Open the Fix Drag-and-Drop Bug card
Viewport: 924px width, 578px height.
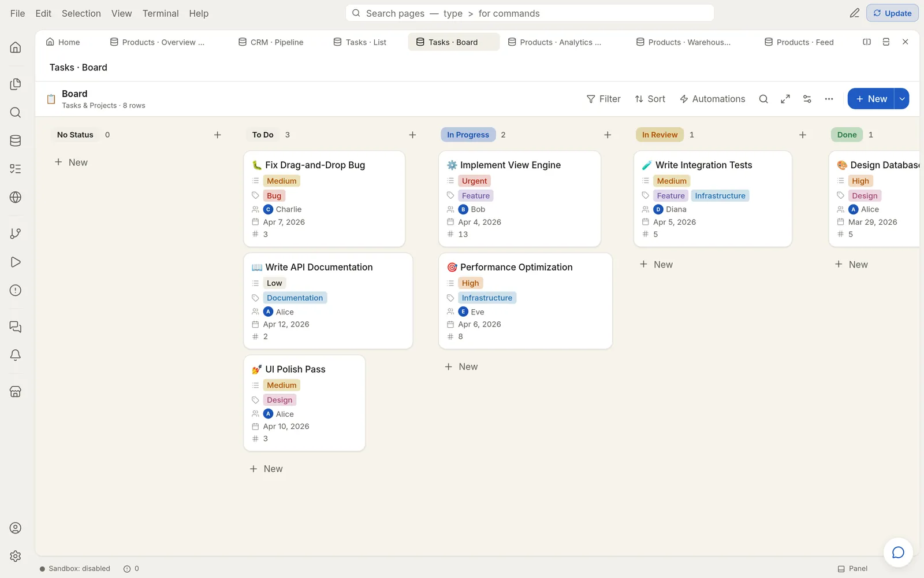pos(324,199)
